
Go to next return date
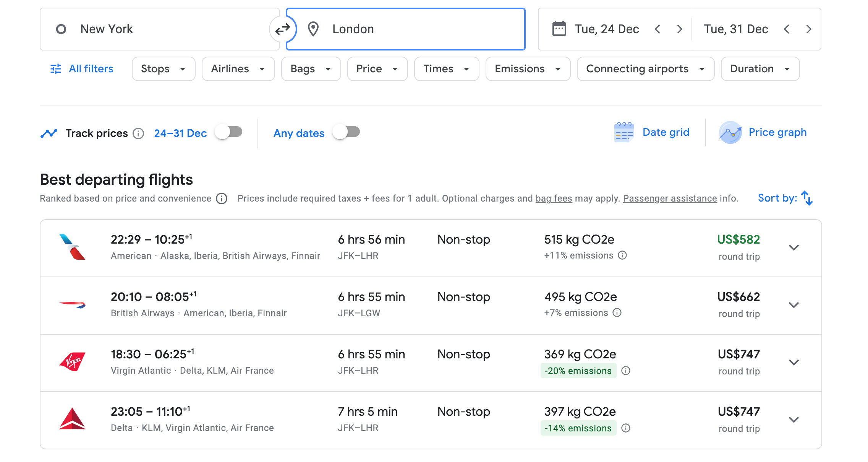point(809,29)
